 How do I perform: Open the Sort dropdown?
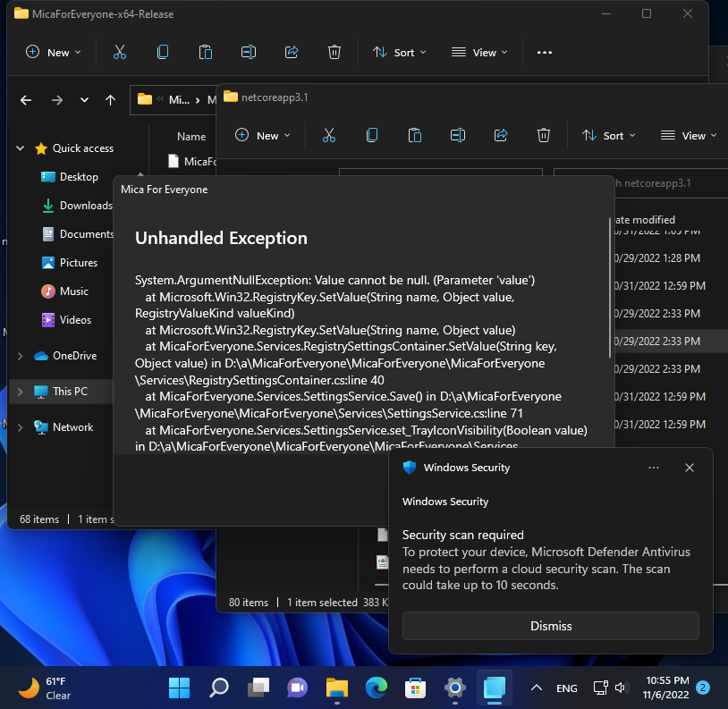pyautogui.click(x=608, y=135)
